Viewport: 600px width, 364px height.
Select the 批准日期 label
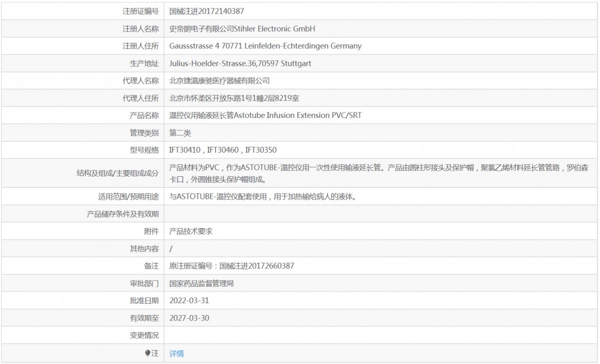[144, 301]
